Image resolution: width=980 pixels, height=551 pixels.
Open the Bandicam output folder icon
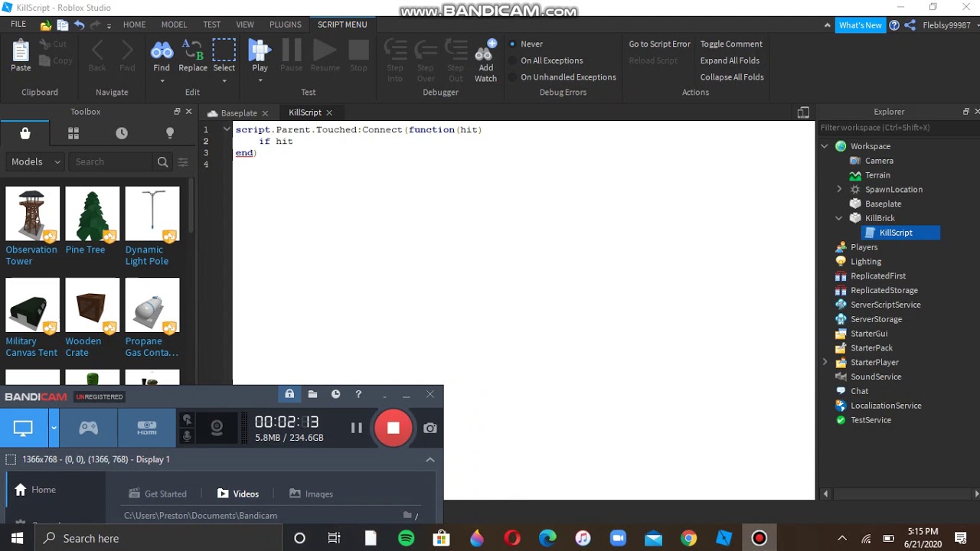click(x=312, y=394)
